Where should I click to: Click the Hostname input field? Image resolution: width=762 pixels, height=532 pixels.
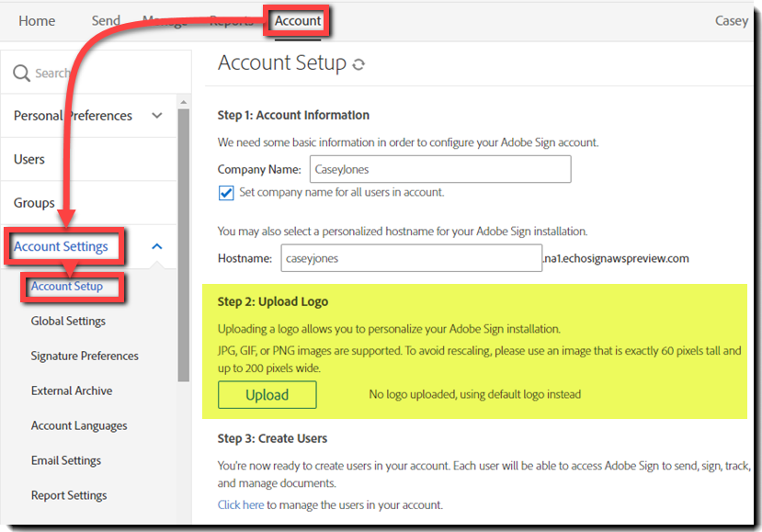[410, 258]
